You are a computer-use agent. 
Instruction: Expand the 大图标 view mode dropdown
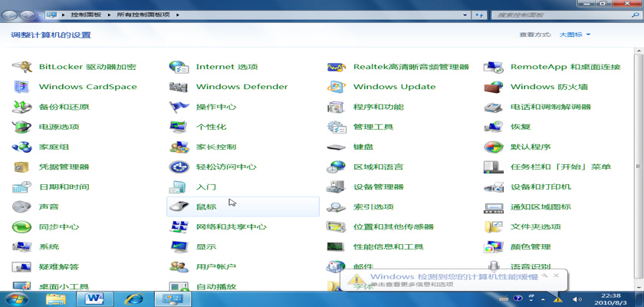[x=575, y=35]
